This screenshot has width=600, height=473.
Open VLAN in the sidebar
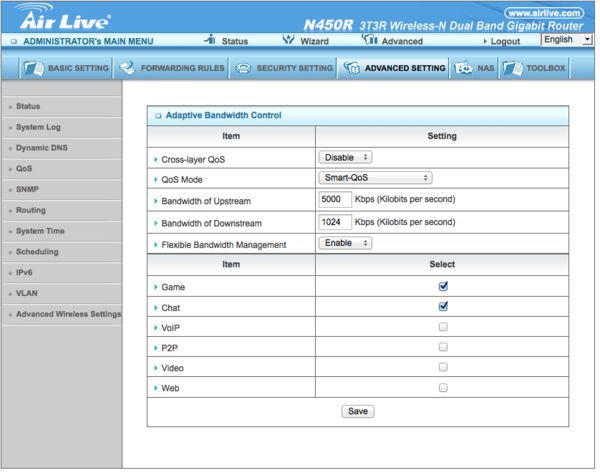click(x=27, y=293)
